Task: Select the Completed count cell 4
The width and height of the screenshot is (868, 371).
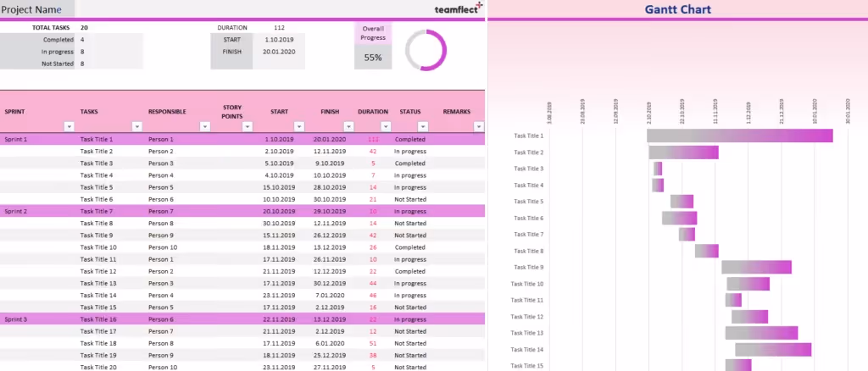Action: point(82,40)
